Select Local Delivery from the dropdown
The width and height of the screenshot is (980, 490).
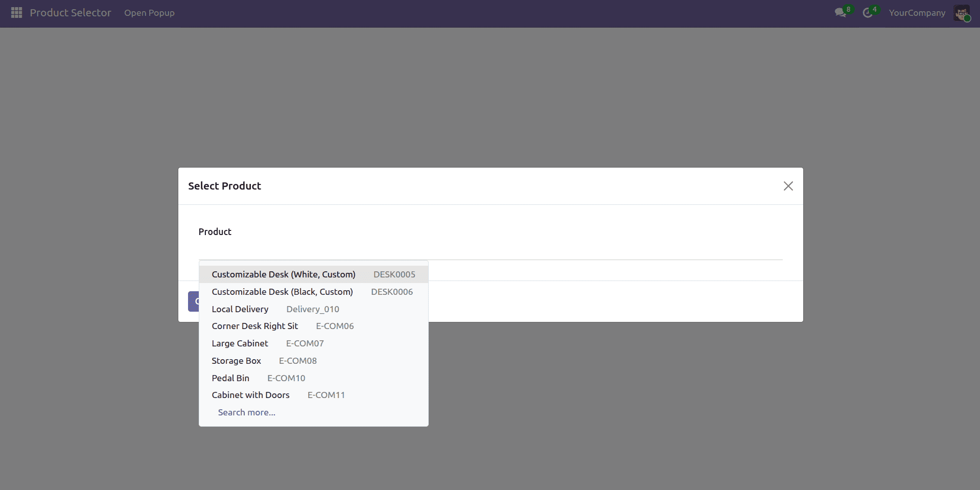(x=240, y=309)
